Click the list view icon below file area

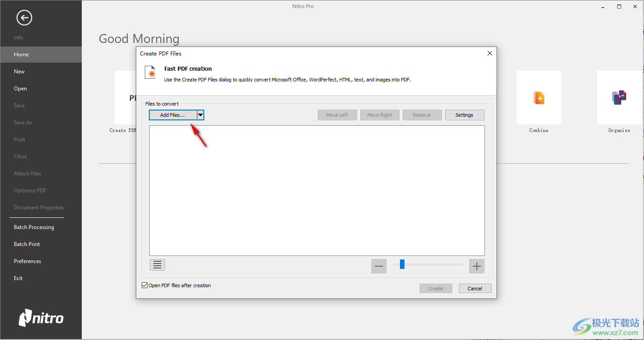point(157,265)
